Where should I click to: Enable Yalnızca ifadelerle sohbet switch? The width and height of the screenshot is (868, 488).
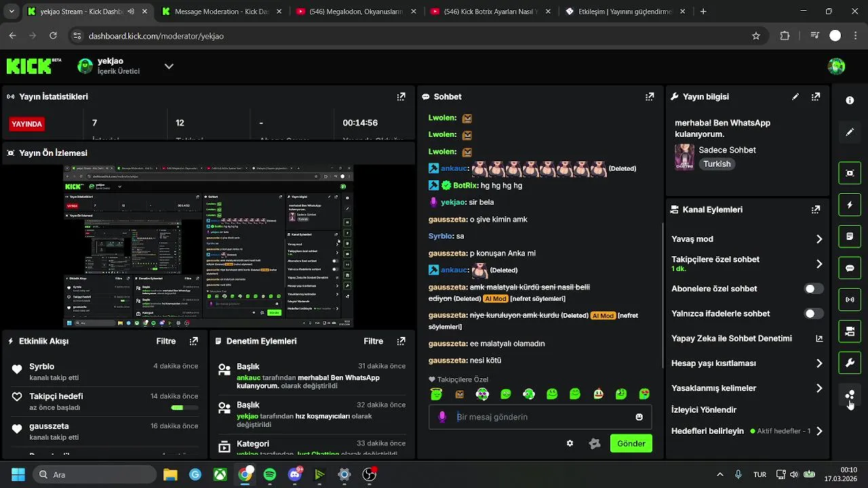coord(814,314)
